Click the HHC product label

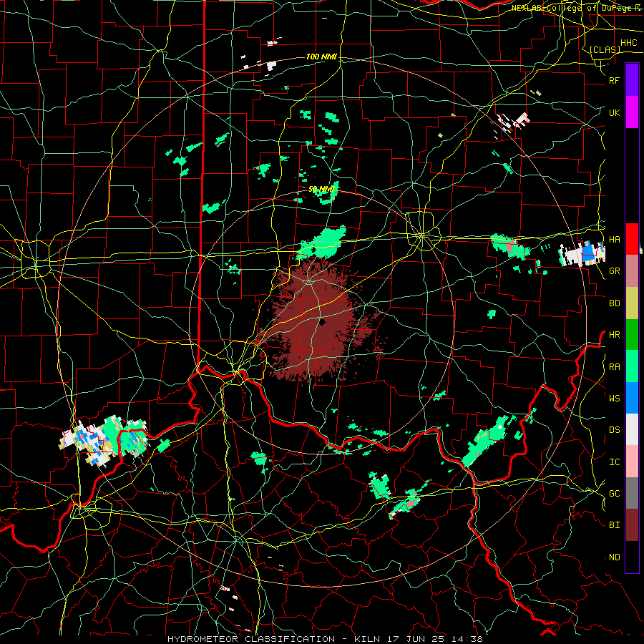pos(628,43)
